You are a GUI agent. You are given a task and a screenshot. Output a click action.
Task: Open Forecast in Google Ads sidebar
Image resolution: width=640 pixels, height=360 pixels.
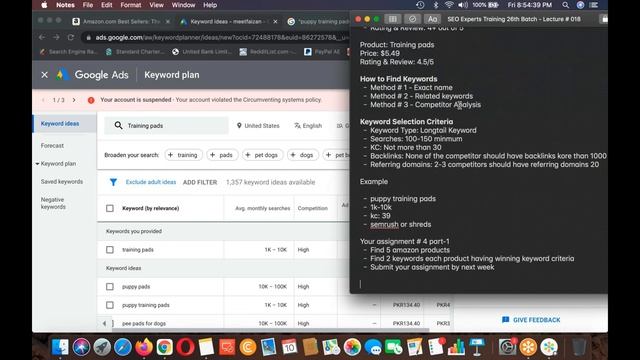52,146
